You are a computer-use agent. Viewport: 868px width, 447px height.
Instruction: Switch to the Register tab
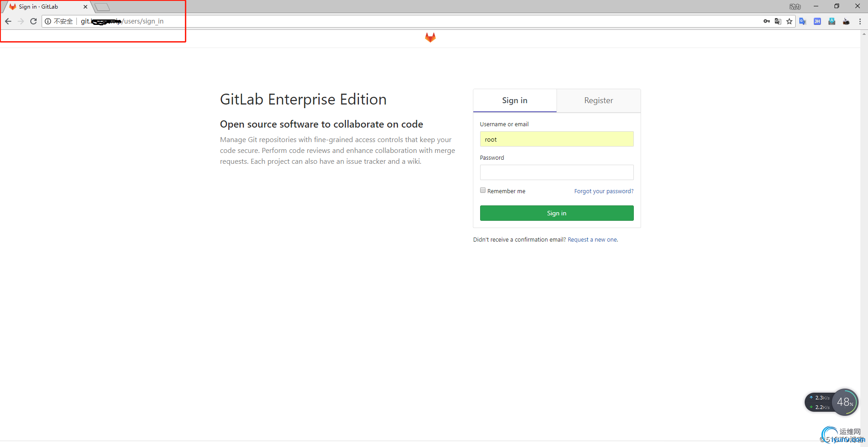(599, 100)
